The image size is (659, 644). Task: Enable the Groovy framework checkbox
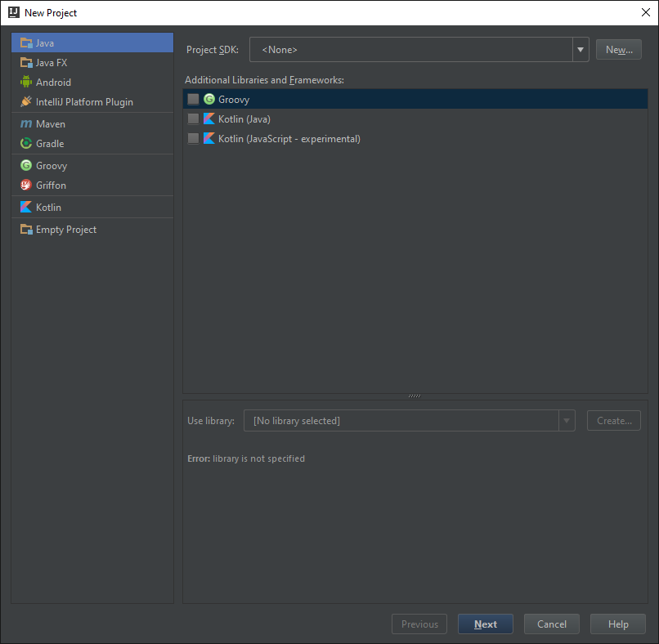(x=193, y=99)
